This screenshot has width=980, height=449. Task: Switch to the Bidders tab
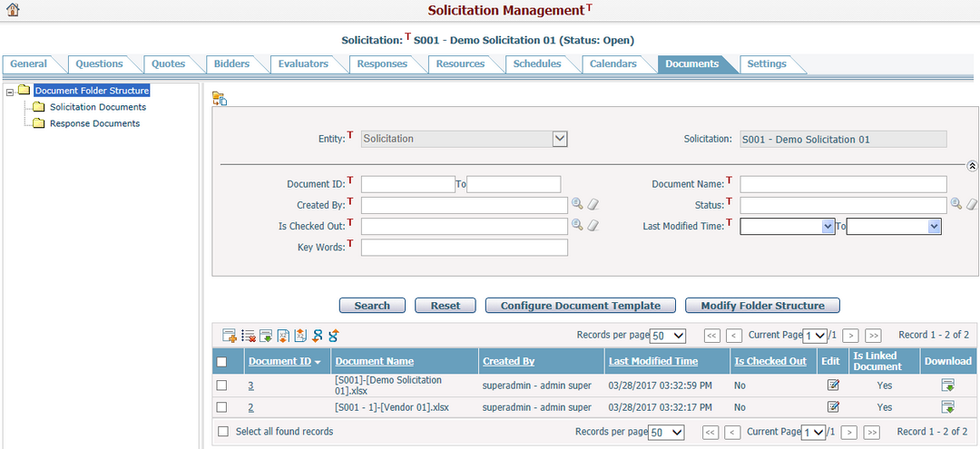(x=232, y=64)
